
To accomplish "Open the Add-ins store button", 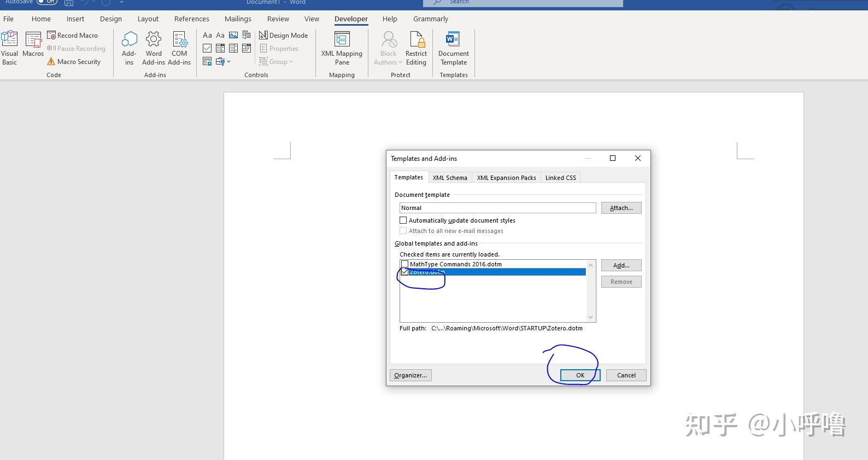I will tap(129, 48).
